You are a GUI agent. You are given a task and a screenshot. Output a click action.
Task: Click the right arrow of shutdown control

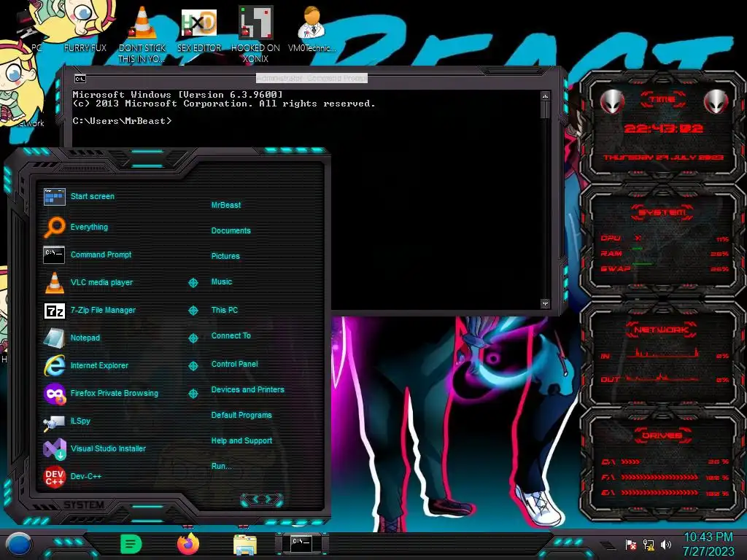point(270,499)
